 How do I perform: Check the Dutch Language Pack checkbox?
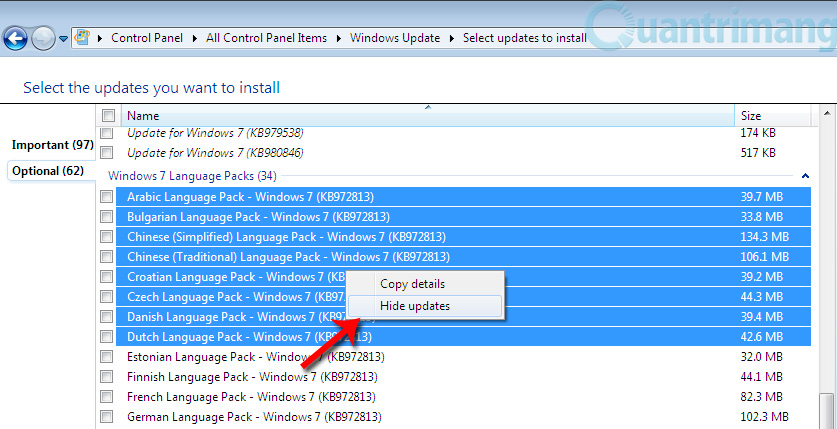(107, 337)
